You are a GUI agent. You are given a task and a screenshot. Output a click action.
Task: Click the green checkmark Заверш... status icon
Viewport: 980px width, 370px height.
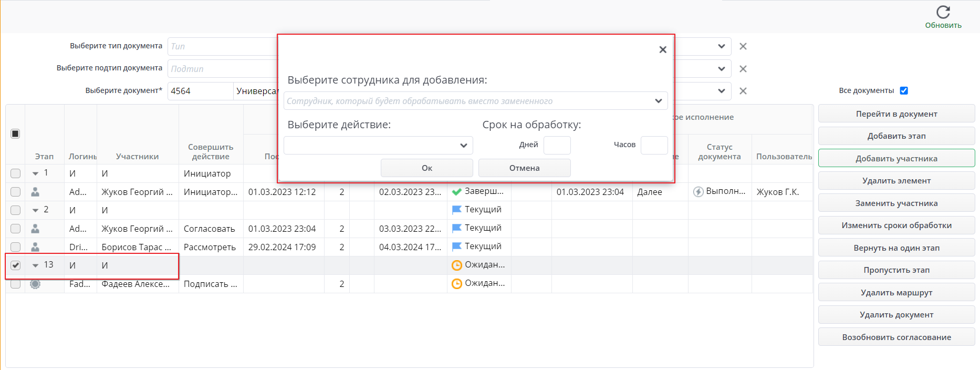(456, 192)
